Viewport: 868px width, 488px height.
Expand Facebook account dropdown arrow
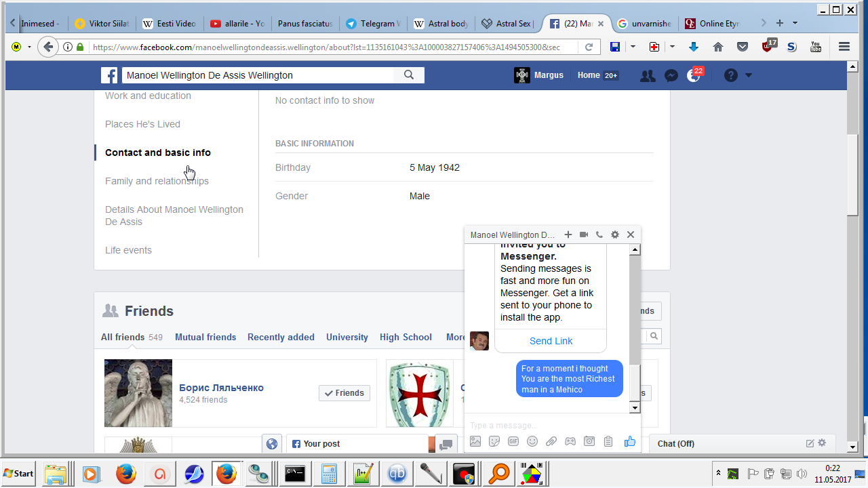click(x=749, y=75)
